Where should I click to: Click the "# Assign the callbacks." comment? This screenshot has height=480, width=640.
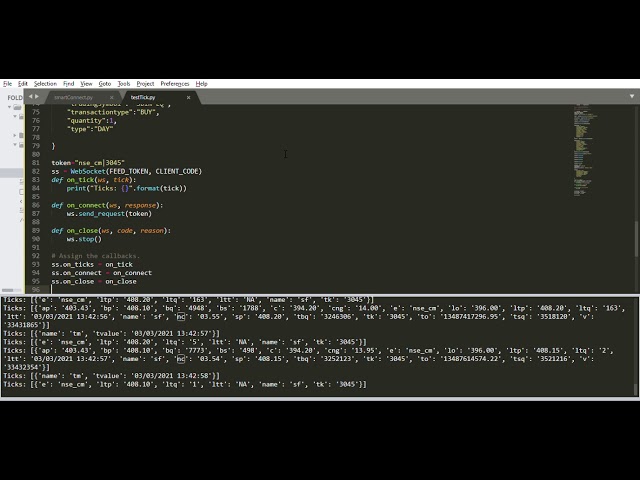(x=96, y=256)
